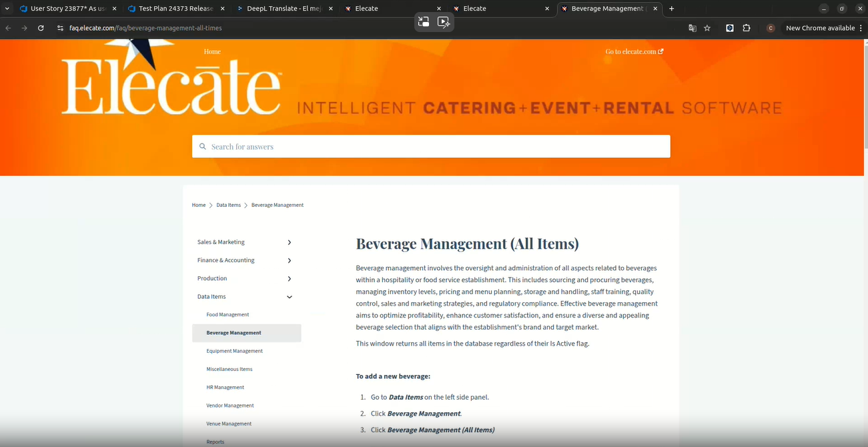This screenshot has width=868, height=447.
Task: Open Finance & Accounting sidebar category
Action: pyautogui.click(x=226, y=260)
